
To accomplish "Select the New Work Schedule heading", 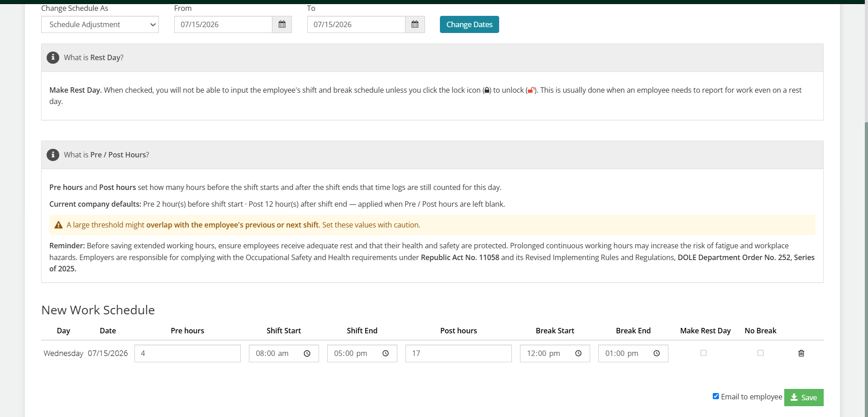I will (98, 310).
